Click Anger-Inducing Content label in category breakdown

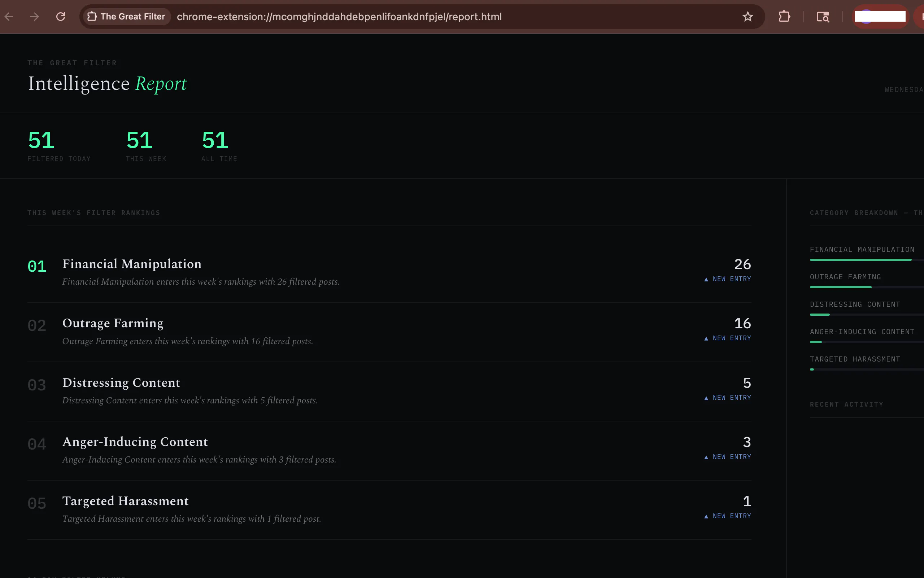point(862,332)
